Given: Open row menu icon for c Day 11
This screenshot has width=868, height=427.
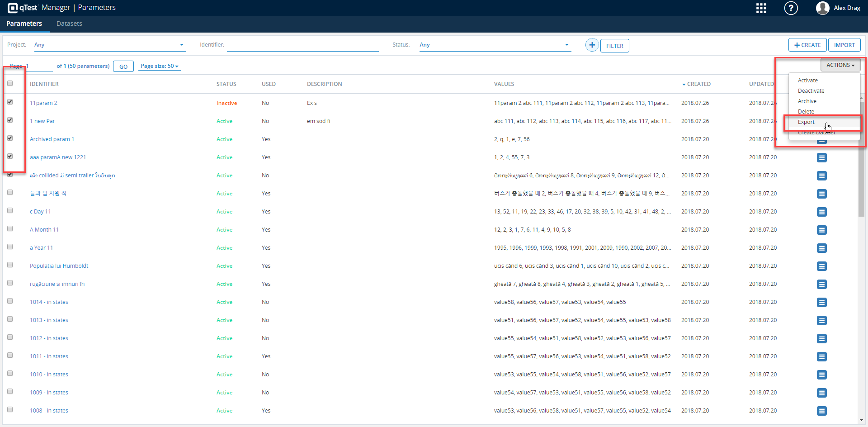Looking at the screenshot, I should [821, 212].
